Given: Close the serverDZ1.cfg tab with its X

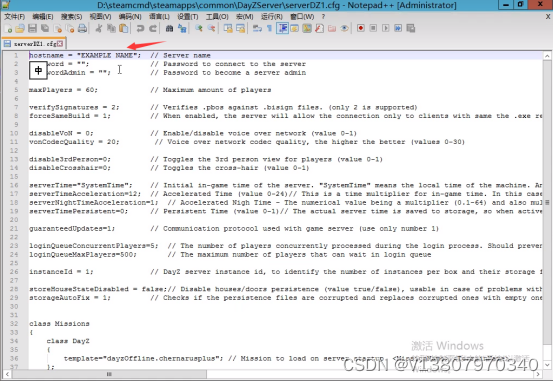Looking at the screenshot, I should pyautogui.click(x=60, y=44).
